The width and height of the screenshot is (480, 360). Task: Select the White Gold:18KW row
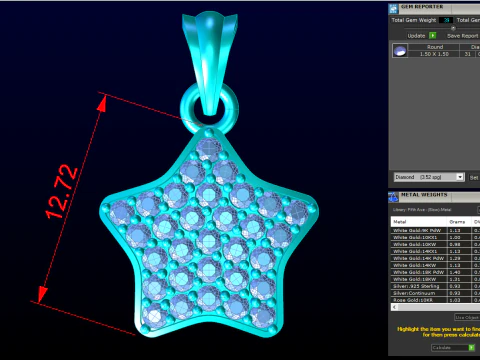(x=435, y=279)
